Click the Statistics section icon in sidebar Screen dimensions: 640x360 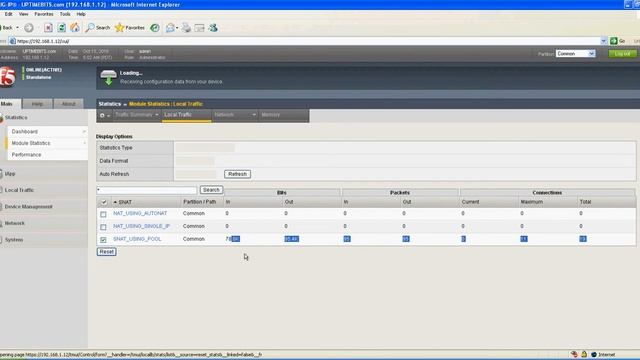coord(1,118)
